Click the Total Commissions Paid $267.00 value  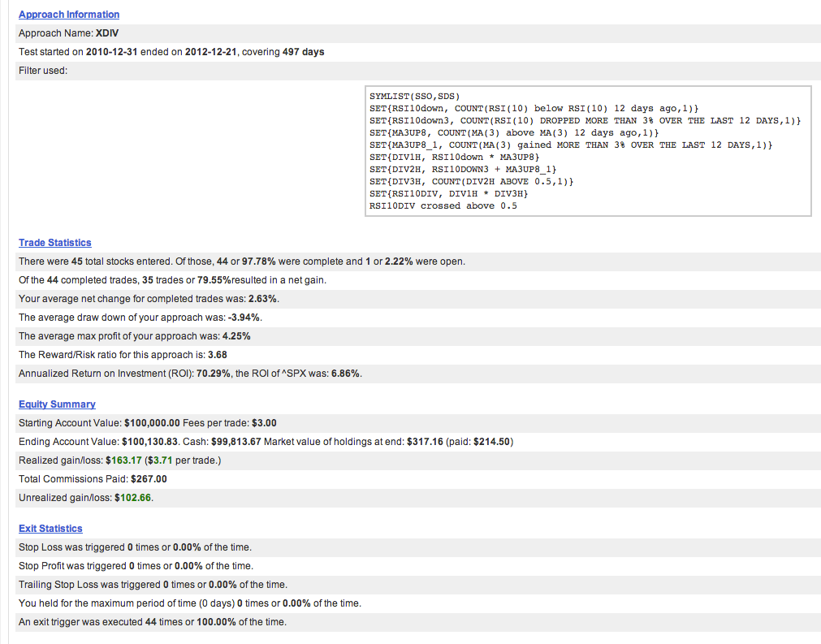(x=149, y=479)
